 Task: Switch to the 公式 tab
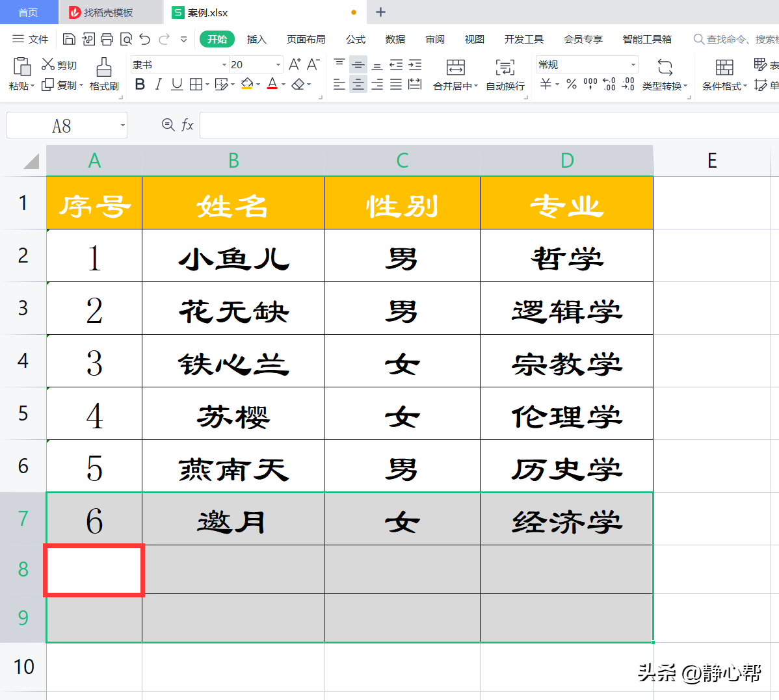click(356, 39)
